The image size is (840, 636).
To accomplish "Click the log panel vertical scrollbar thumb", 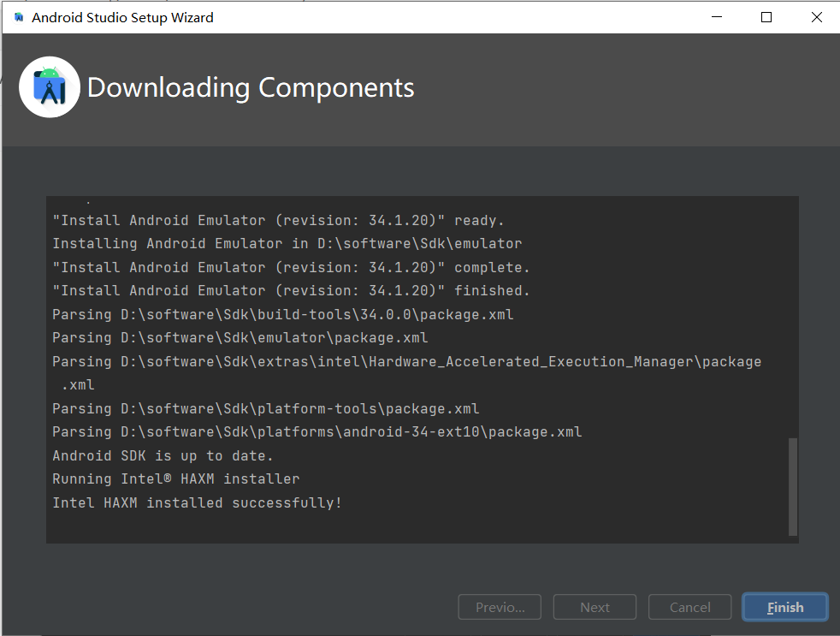I will coord(793,486).
